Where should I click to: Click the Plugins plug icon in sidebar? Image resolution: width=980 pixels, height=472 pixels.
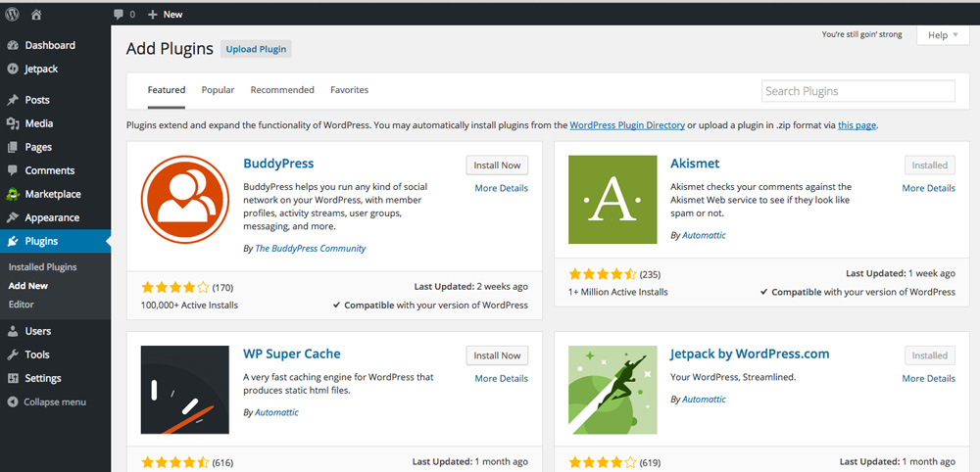coord(13,242)
